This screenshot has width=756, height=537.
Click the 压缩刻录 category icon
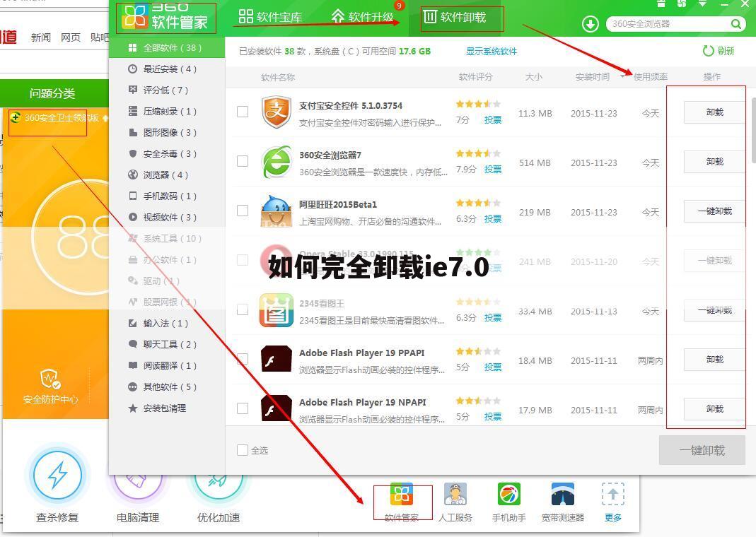pyautogui.click(x=133, y=111)
